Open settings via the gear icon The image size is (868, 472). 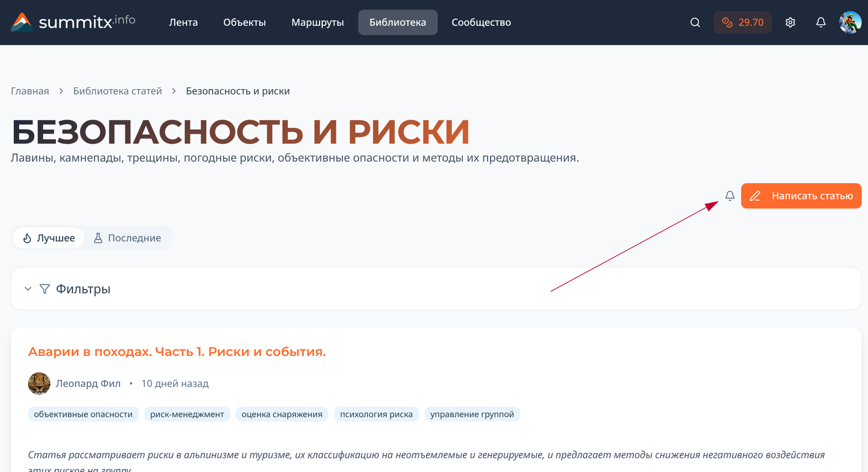click(x=790, y=22)
